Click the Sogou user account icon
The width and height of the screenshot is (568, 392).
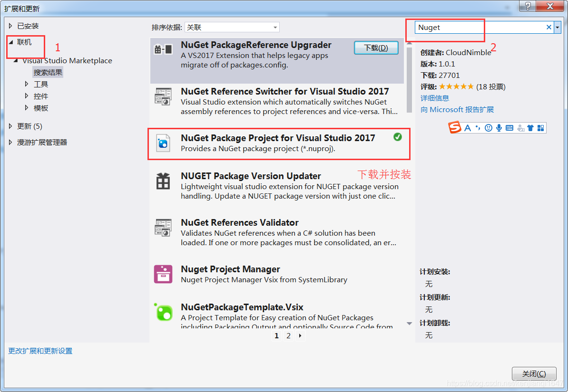pos(520,128)
